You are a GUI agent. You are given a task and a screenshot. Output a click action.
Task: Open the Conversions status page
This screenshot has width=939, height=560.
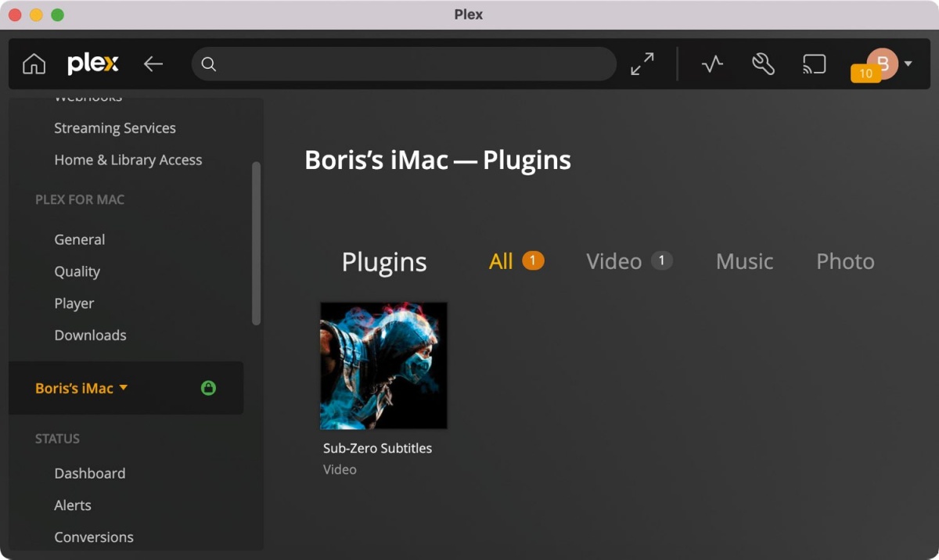(x=94, y=537)
